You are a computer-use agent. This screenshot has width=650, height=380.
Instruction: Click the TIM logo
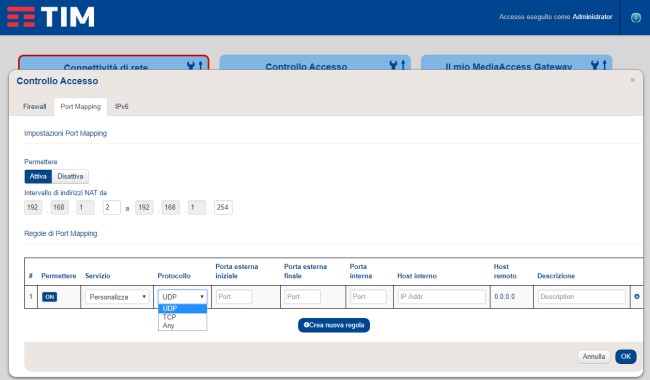51,17
